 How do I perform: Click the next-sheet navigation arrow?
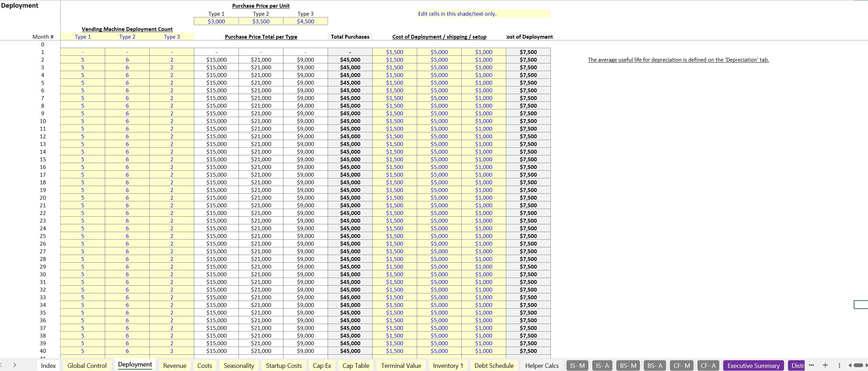(15, 365)
